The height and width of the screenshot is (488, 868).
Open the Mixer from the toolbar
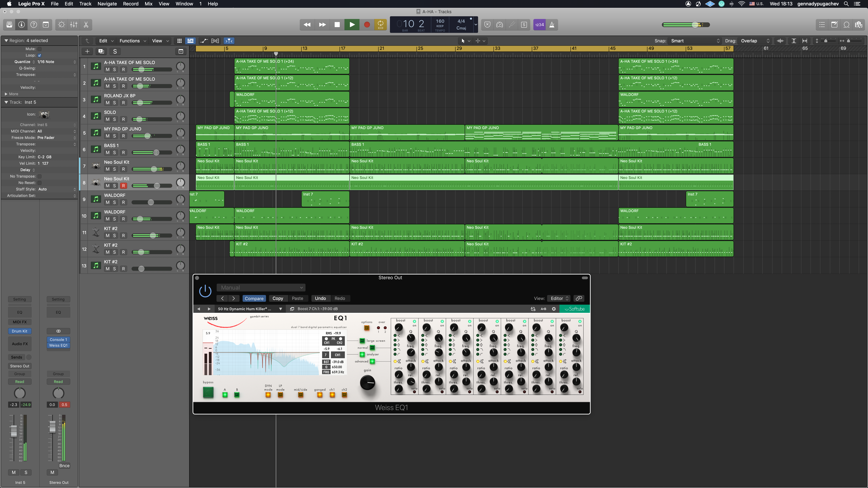pyautogui.click(x=74, y=25)
